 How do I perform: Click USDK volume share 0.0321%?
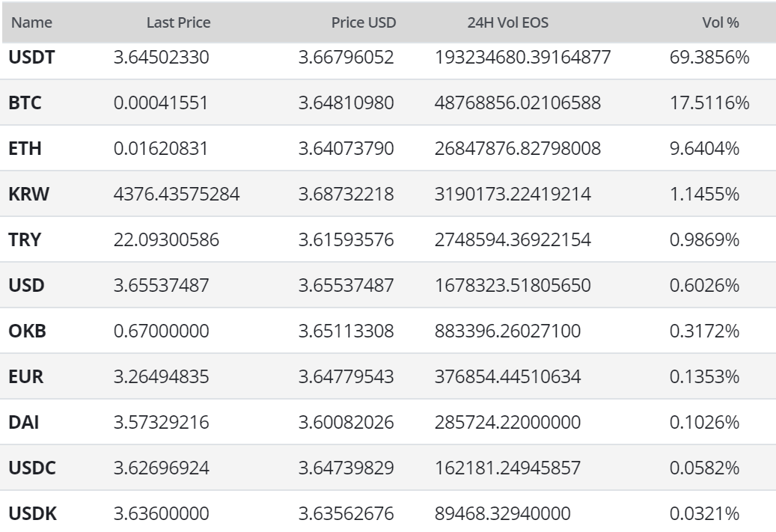(705, 514)
